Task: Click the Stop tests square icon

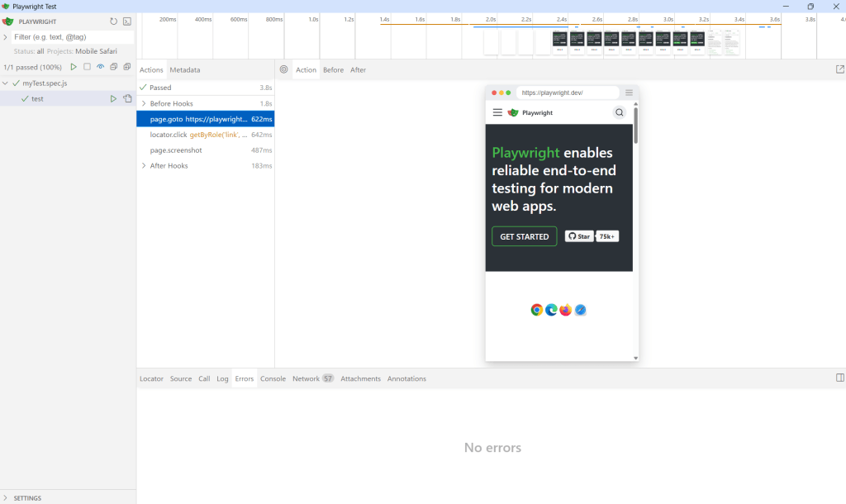Action: click(x=87, y=67)
